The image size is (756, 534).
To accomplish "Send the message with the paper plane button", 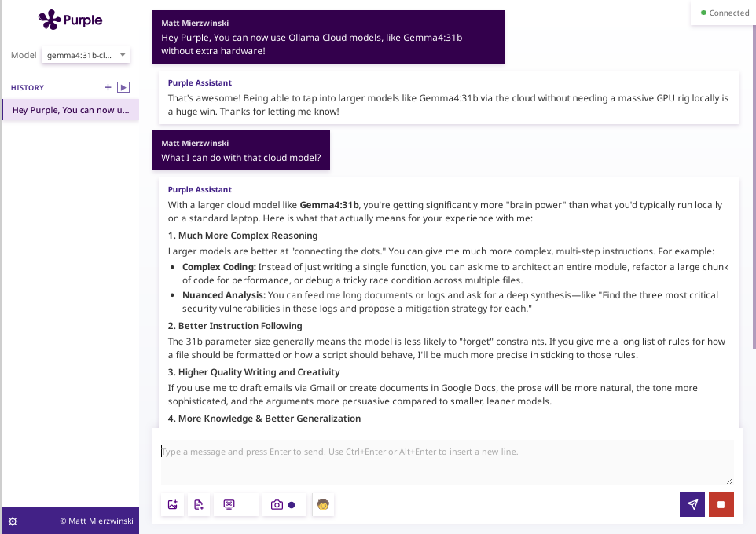I will click(692, 504).
